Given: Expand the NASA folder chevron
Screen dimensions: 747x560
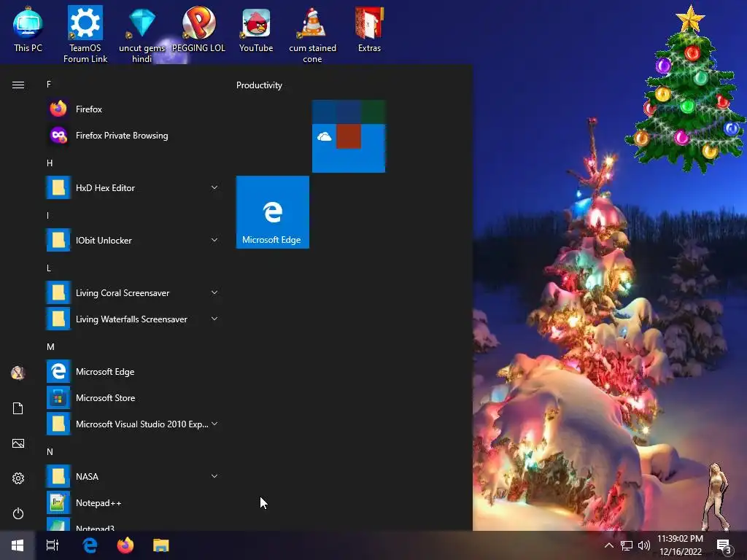Looking at the screenshot, I should click(x=214, y=476).
